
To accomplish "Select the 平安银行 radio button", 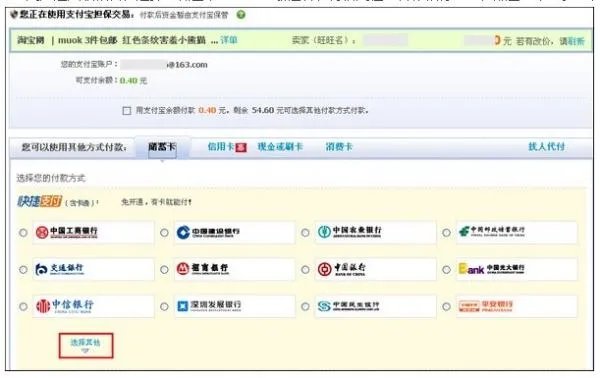I will [x=446, y=306].
